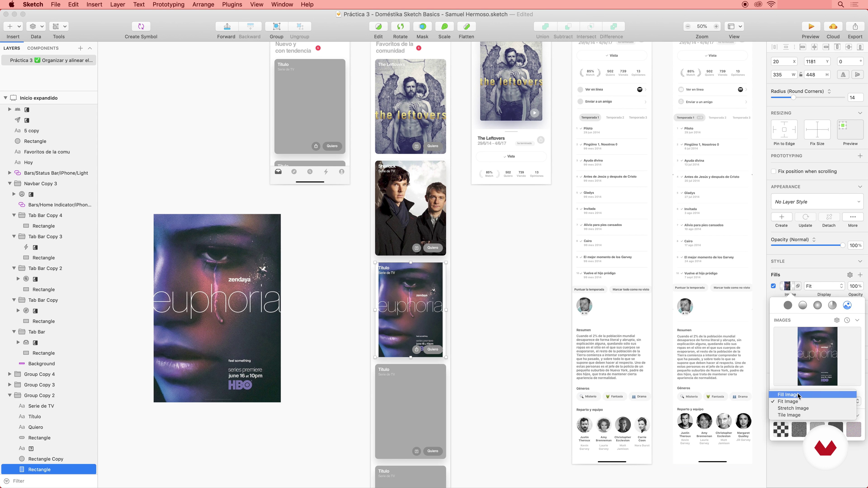The height and width of the screenshot is (488, 868).
Task: Zoom in with the plus icon
Action: [716, 26]
